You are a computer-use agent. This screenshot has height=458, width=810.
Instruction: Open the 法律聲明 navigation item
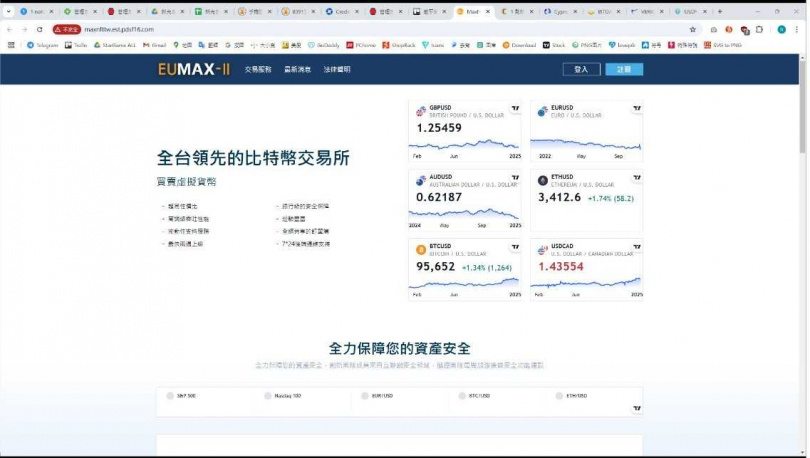337,69
